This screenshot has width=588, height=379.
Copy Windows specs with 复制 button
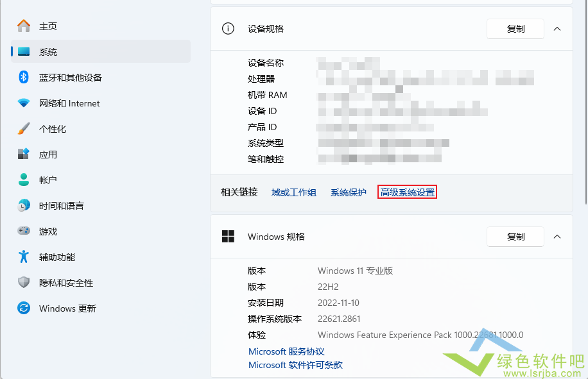pos(515,237)
